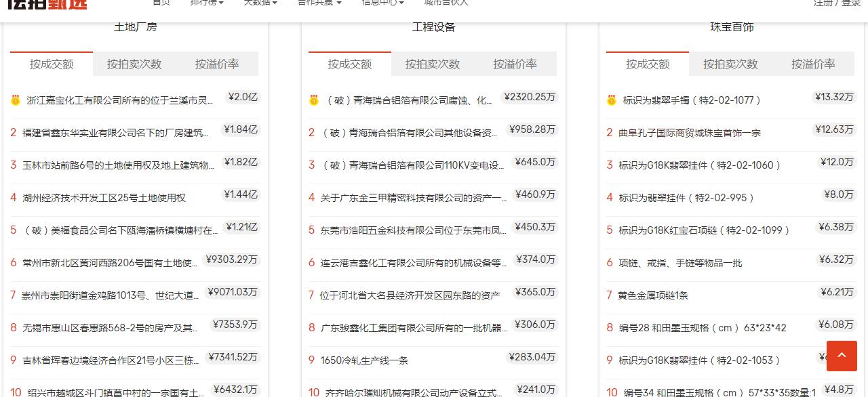The image size is (868, 397).
Task: Click the ¥460.9万 price tag
Action: pyautogui.click(x=535, y=194)
